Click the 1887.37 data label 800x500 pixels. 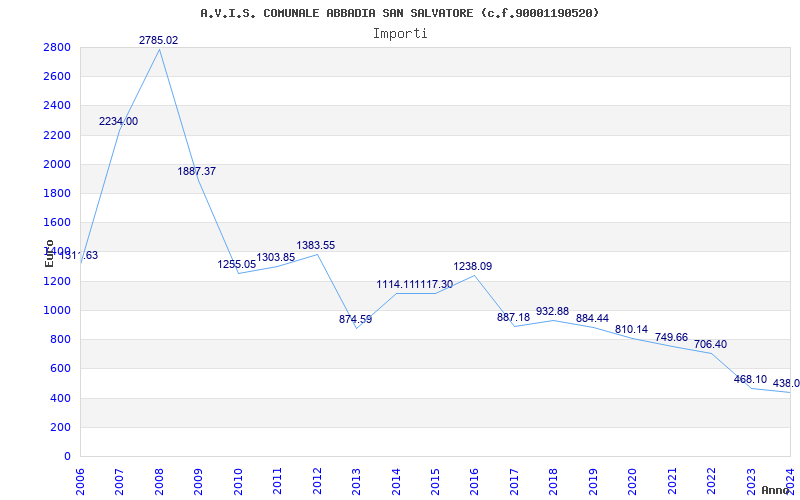[196, 171]
